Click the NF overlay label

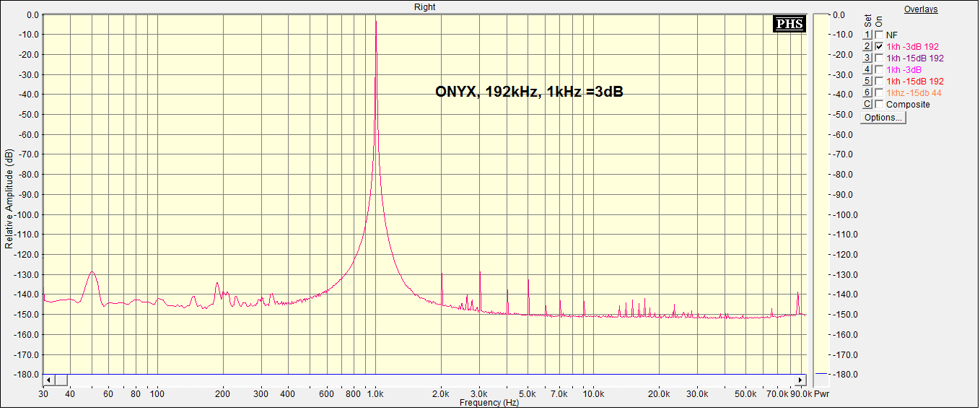coord(892,35)
